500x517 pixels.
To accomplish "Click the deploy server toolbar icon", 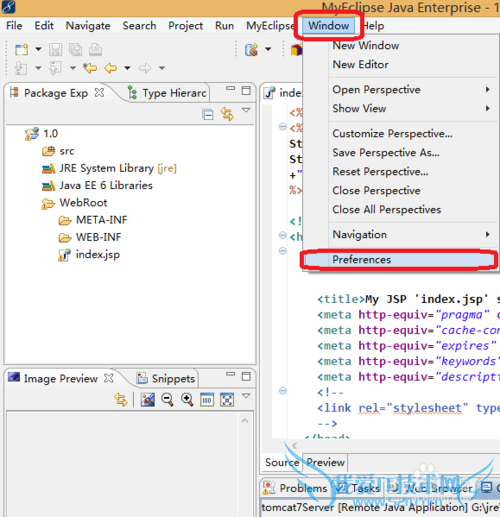I will click(252, 50).
